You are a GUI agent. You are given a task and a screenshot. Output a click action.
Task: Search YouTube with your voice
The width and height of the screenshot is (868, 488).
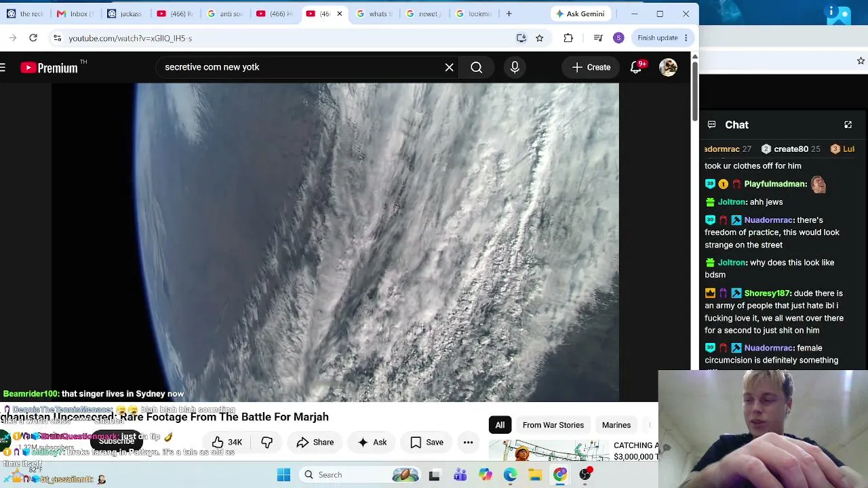coord(515,67)
